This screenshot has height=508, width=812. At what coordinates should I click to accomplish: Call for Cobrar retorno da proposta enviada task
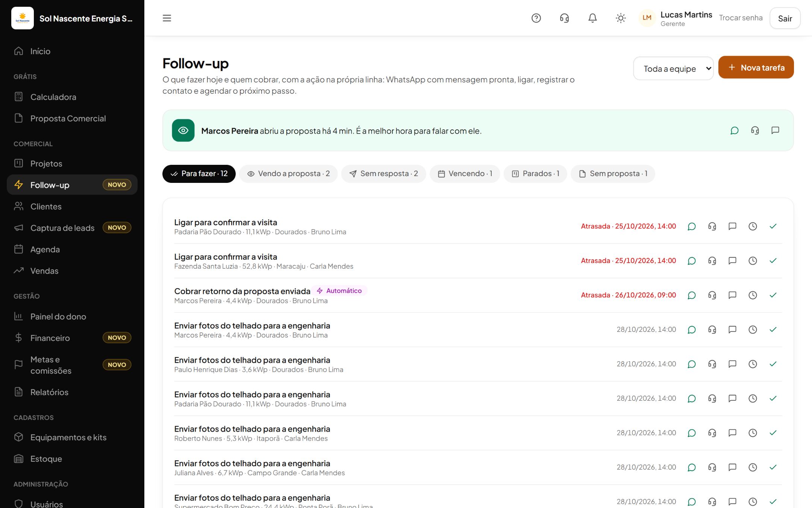[712, 295]
